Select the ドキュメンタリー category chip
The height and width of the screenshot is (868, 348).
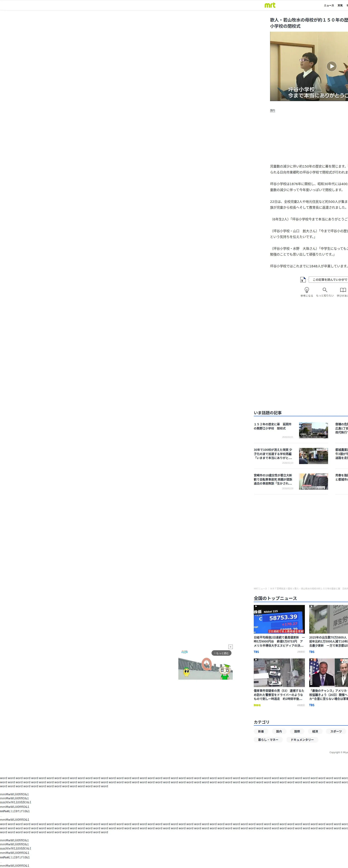(x=302, y=740)
